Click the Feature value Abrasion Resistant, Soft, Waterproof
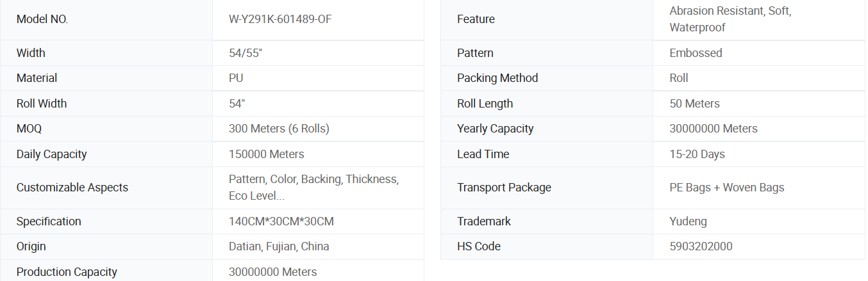The width and height of the screenshot is (868, 281). tap(730, 19)
